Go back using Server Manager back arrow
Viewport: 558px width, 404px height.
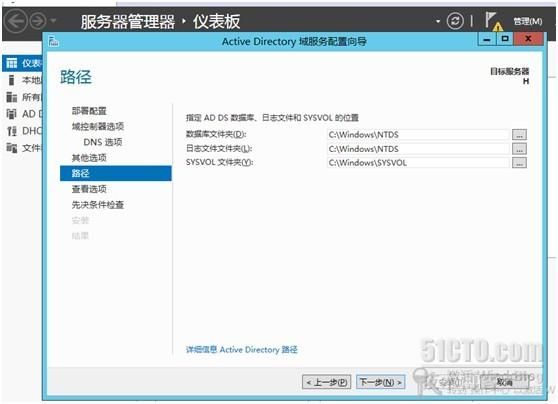16,21
